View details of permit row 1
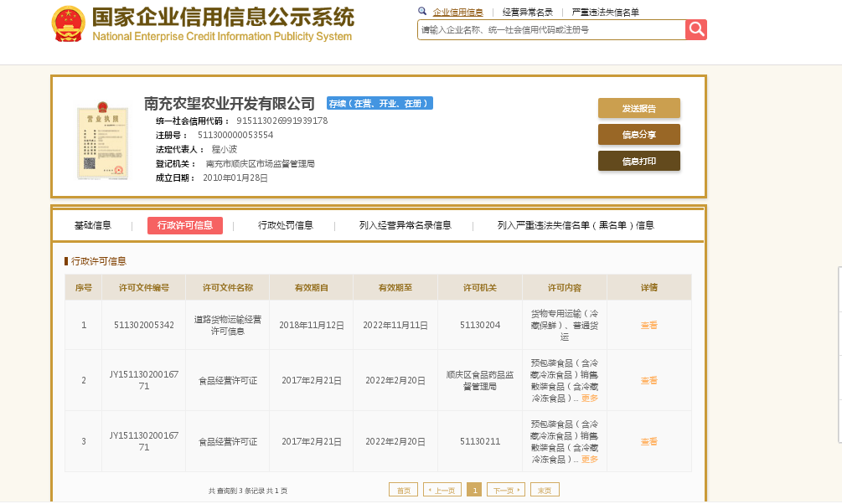This screenshot has height=504, width=842. tap(649, 325)
